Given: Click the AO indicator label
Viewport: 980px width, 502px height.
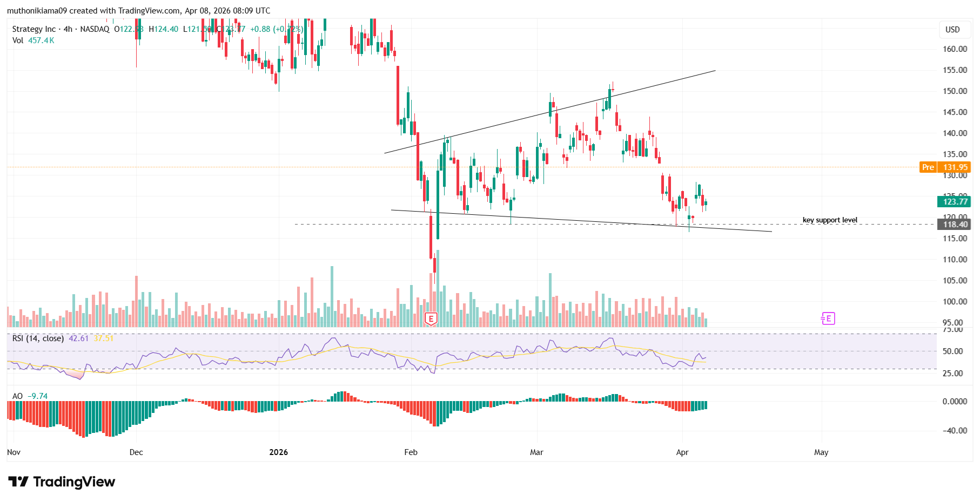Looking at the screenshot, I should 17,396.
